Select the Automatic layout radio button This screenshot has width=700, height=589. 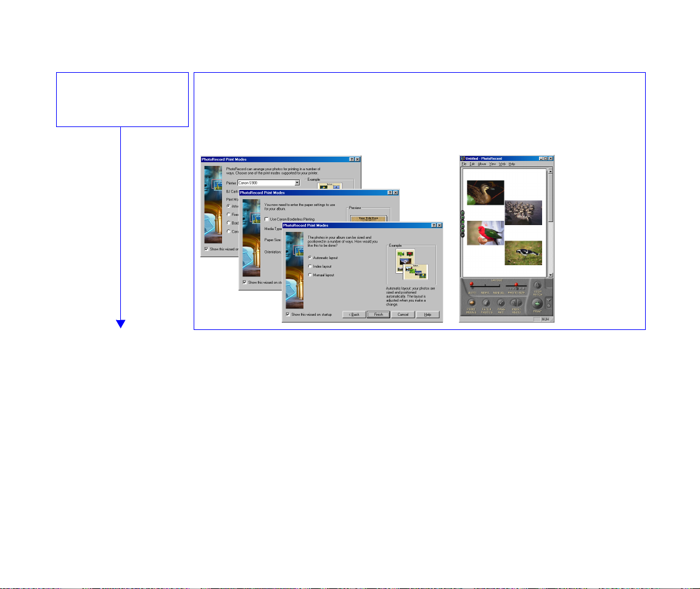pos(310,257)
